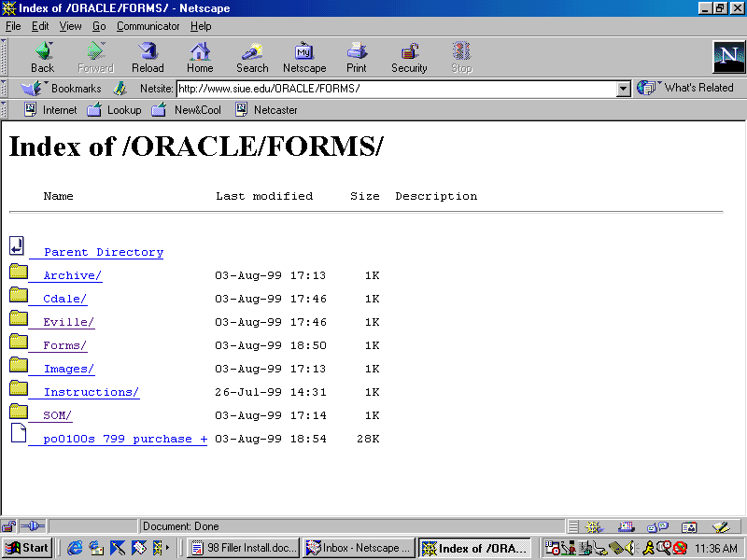Image resolution: width=747 pixels, height=560 pixels.
Task: Collapse the navigation toolbar grip handle
Action: tap(5, 57)
